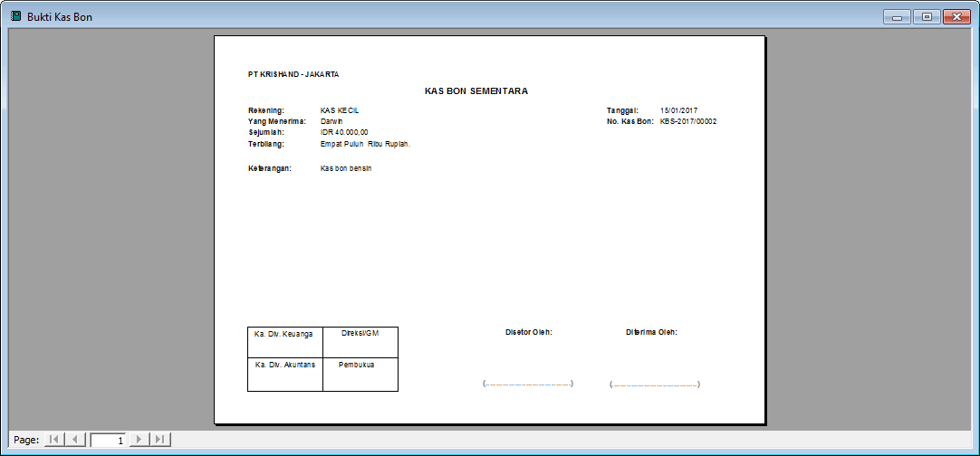The height and width of the screenshot is (456, 980).
Task: Restore down the Bukti Kas Bon window
Action: tap(927, 17)
